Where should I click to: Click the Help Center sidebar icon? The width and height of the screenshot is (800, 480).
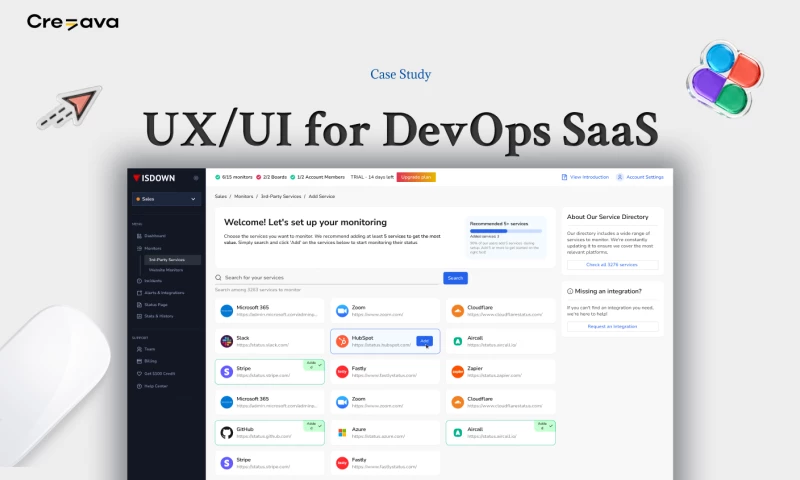click(139, 386)
